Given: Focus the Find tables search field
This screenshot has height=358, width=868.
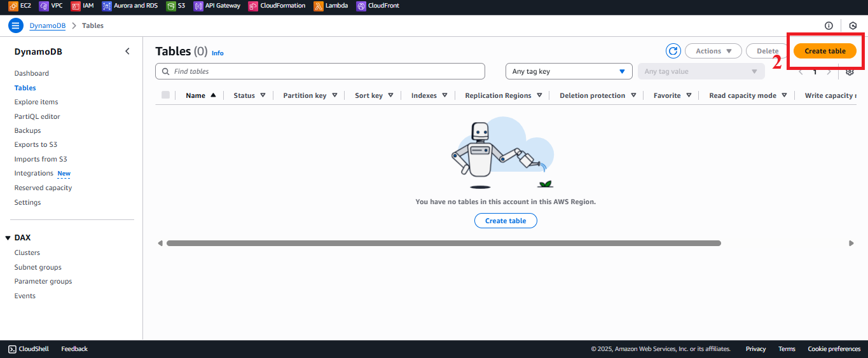Looking at the screenshot, I should click(x=320, y=71).
